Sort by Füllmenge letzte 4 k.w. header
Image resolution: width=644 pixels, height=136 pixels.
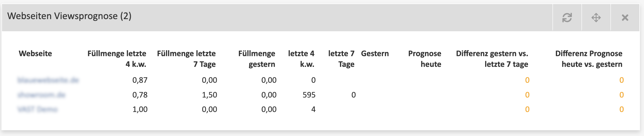117,59
